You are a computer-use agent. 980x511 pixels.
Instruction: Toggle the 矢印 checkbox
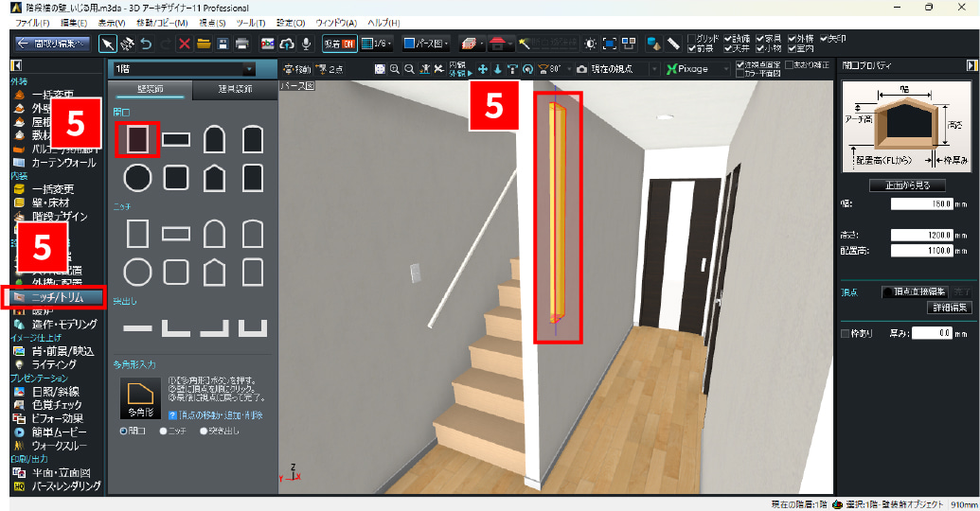point(824,39)
